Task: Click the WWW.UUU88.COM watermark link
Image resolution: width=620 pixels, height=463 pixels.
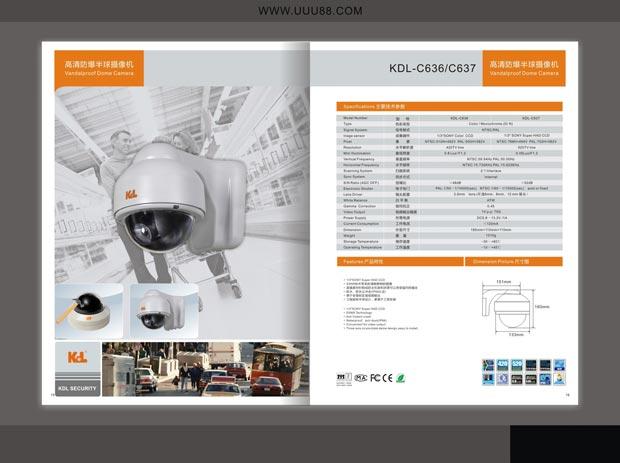Action: pos(310,11)
